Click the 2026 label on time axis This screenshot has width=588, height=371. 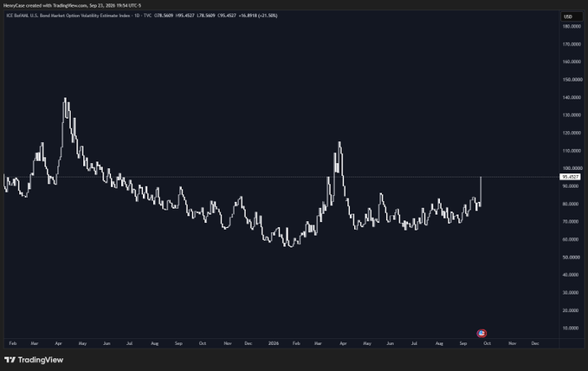(x=274, y=343)
